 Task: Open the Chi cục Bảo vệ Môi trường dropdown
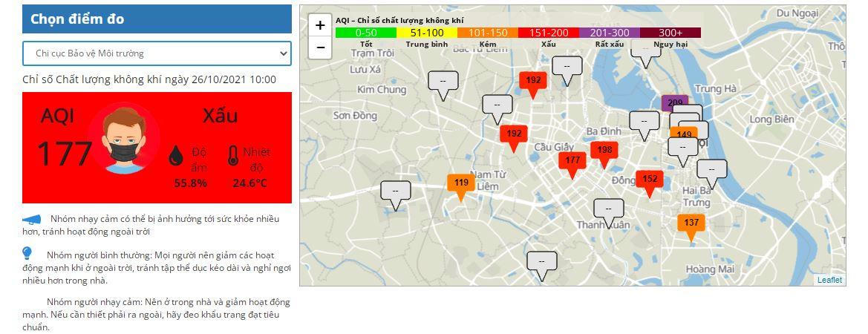(x=157, y=53)
